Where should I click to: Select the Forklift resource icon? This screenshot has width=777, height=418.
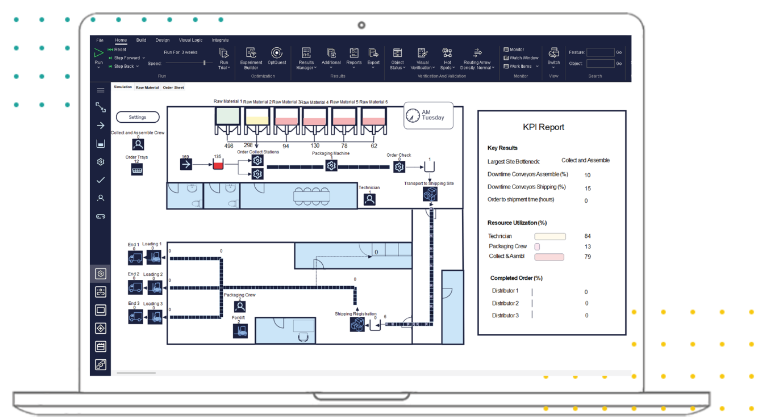[240, 331]
